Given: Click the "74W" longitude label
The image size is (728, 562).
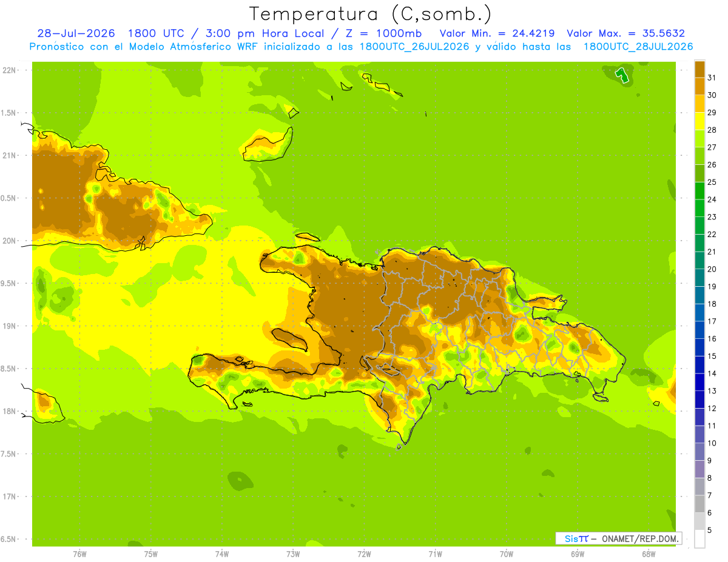Looking at the screenshot, I should (x=222, y=554).
